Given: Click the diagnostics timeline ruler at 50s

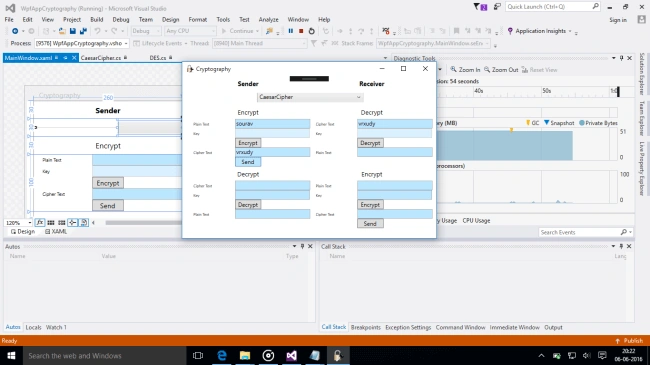Looking at the screenshot, I should (x=547, y=91).
